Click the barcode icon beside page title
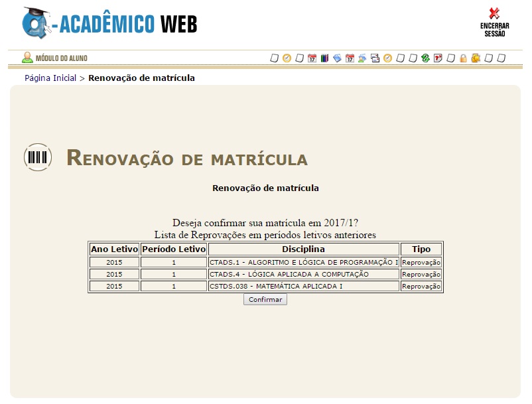The image size is (532, 404). point(38,157)
